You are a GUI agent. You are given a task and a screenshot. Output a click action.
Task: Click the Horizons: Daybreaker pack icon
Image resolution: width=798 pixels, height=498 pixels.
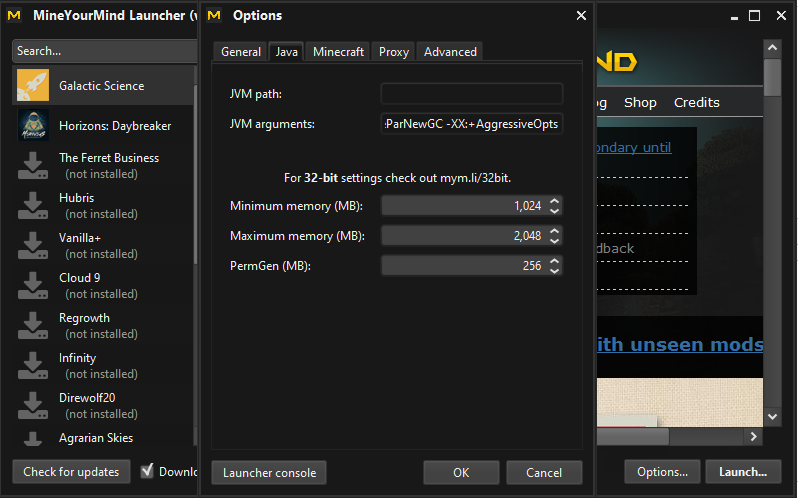33,125
